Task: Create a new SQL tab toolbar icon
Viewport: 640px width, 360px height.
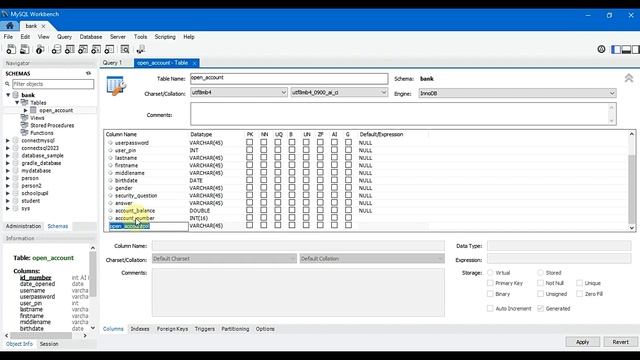Action: point(11,49)
